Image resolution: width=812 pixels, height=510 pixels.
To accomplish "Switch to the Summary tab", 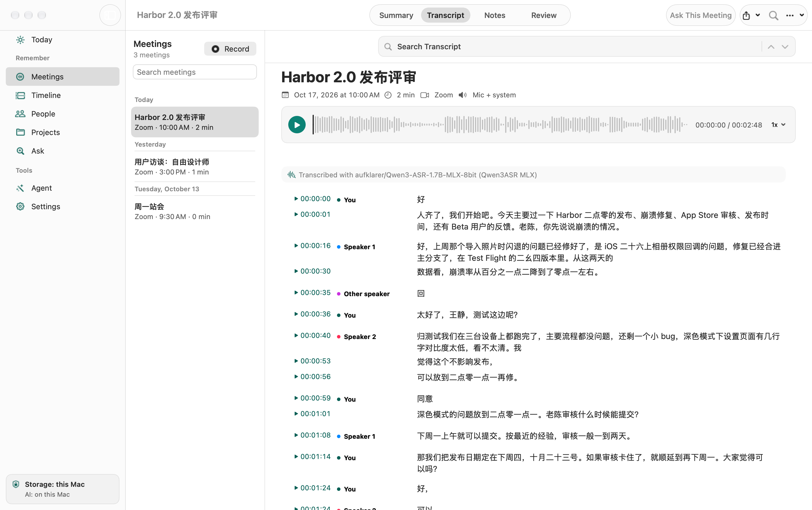I will (x=396, y=15).
